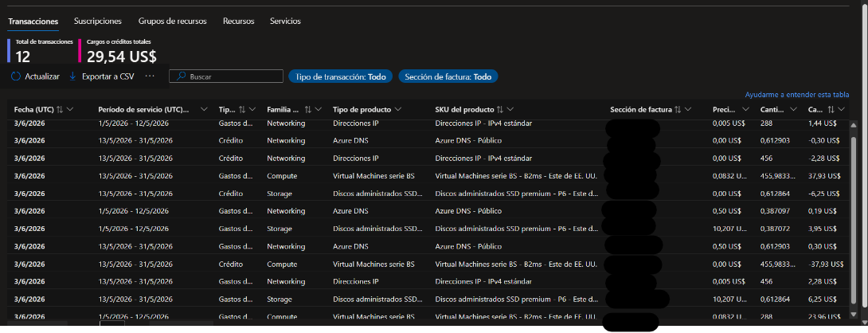The width and height of the screenshot is (868, 333).
Task: Switch to the Suscripciones tab
Action: (98, 21)
